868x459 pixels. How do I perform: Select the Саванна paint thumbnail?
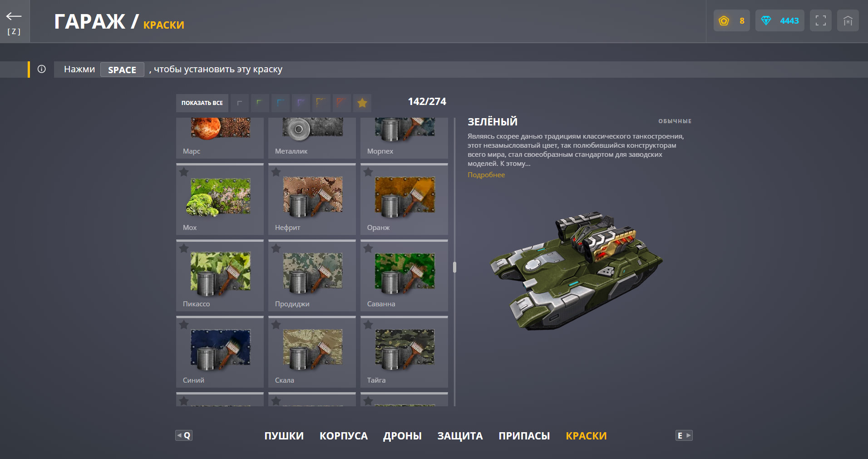[405, 274]
